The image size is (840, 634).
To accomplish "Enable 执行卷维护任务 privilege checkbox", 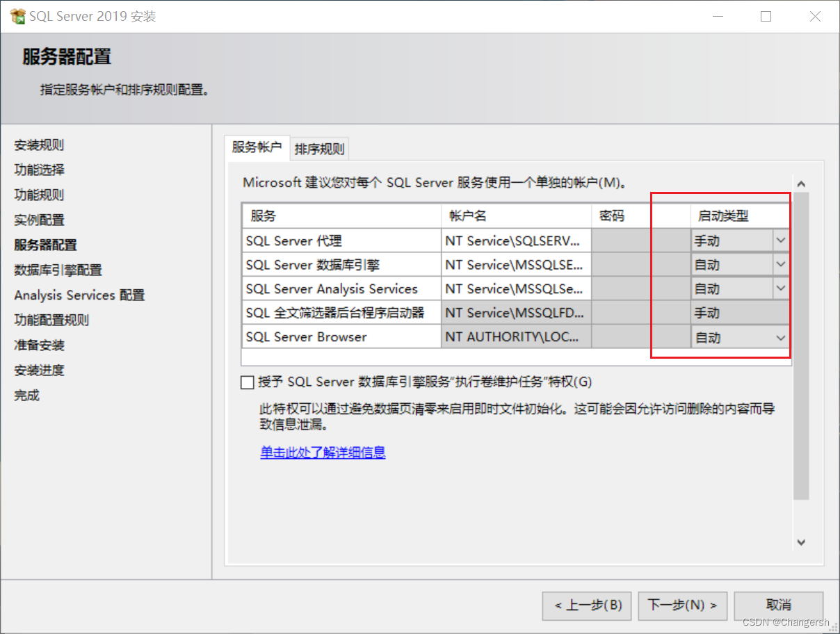I will (247, 382).
